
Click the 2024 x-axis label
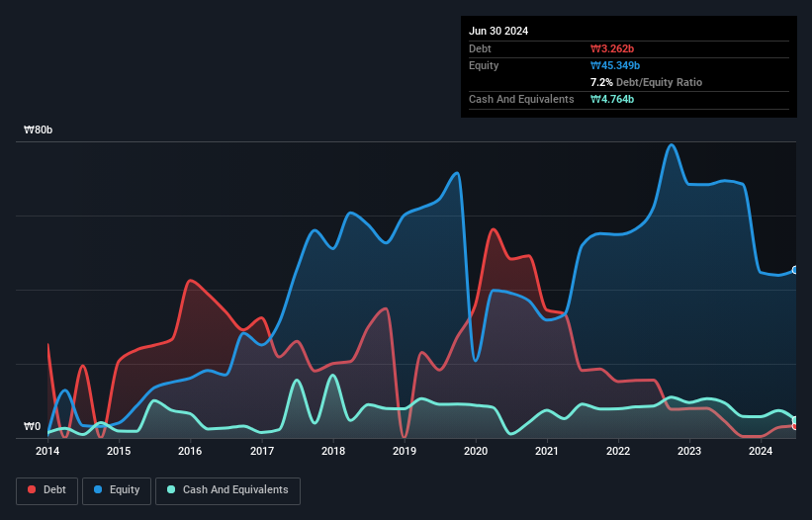761,451
